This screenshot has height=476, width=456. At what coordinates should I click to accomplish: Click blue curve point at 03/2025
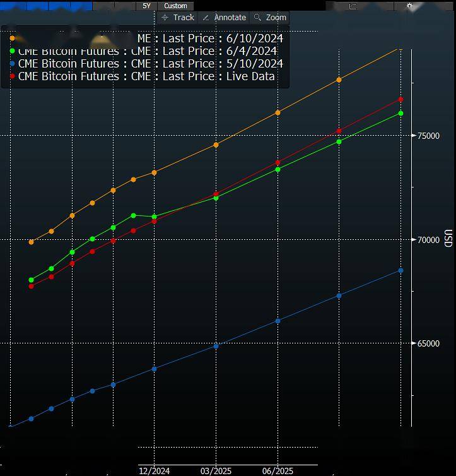216,346
